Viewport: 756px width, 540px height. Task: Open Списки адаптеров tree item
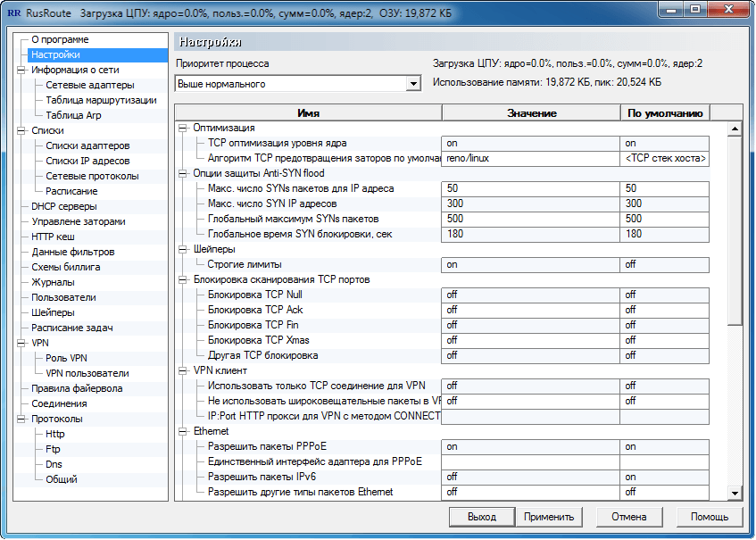[x=87, y=146]
